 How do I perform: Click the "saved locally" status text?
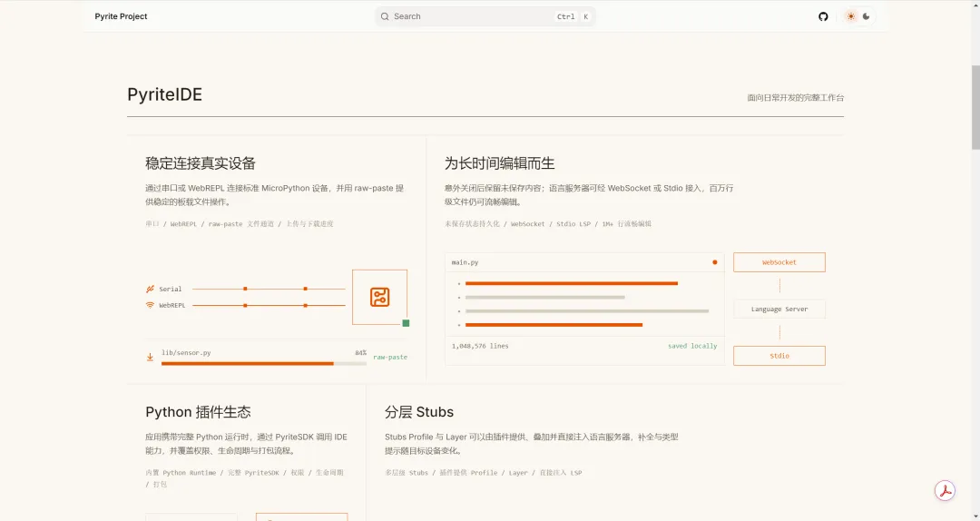[692, 346]
